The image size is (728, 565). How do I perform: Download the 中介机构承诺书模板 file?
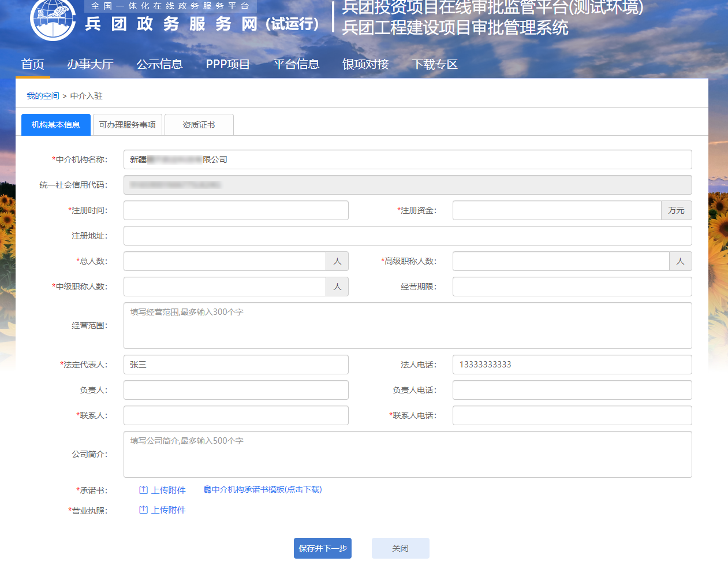point(263,489)
